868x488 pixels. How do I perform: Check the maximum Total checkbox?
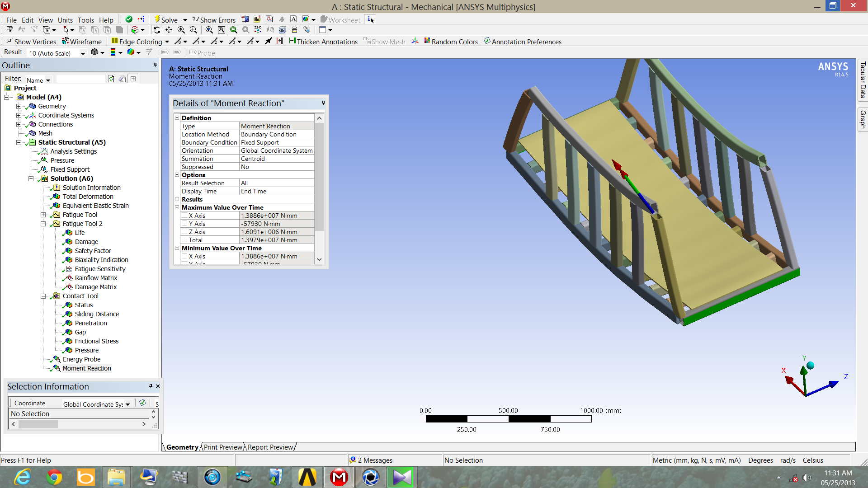(x=184, y=240)
